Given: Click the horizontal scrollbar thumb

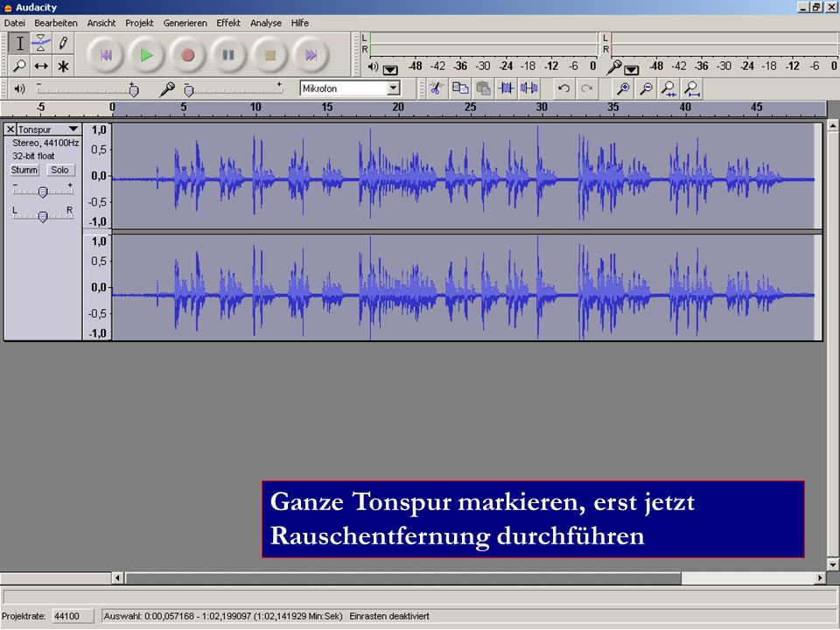Looking at the screenshot, I should tap(402, 578).
